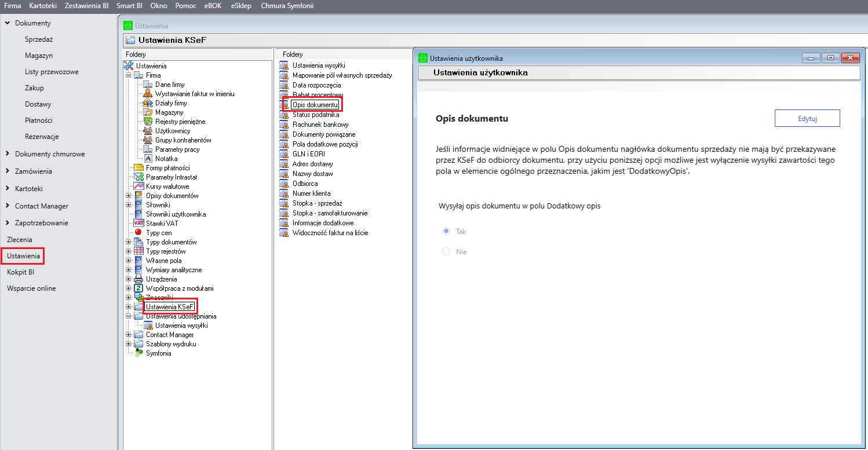Click the icon beside GLN i EORI
The height and width of the screenshot is (450, 868).
(x=284, y=154)
